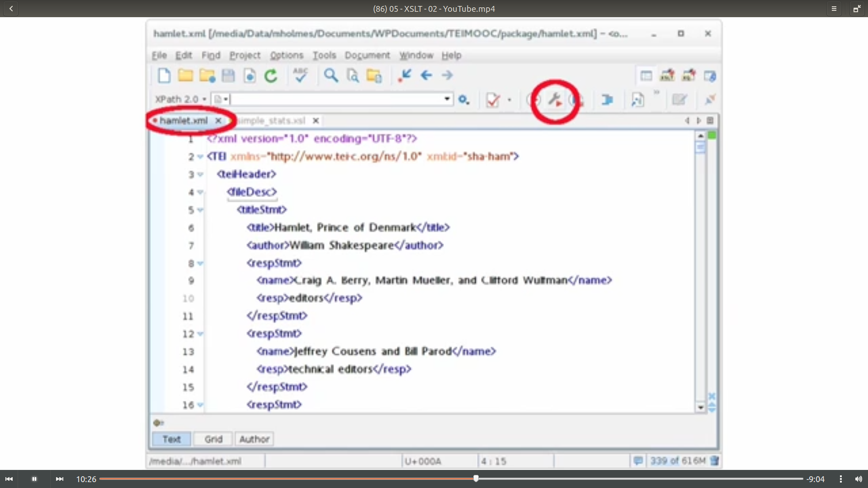Click the Check spelling ABC icon
This screenshot has width=868, height=488.
click(300, 75)
